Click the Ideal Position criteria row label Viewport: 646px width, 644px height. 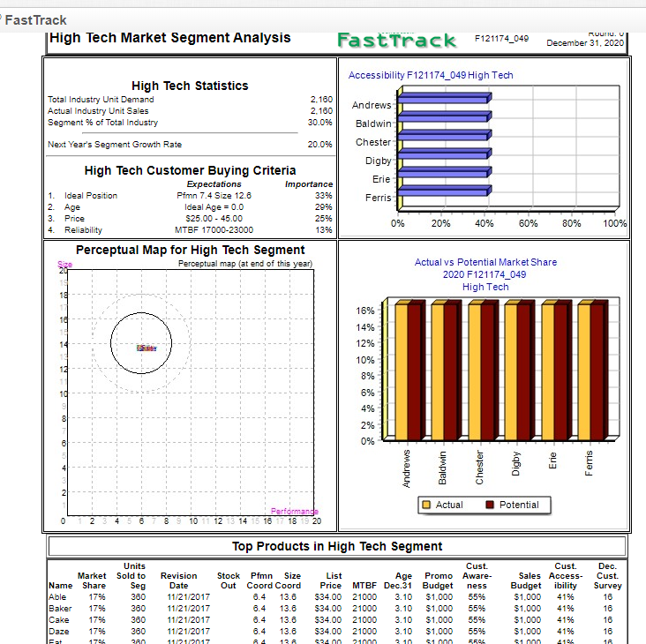pyautogui.click(x=91, y=196)
